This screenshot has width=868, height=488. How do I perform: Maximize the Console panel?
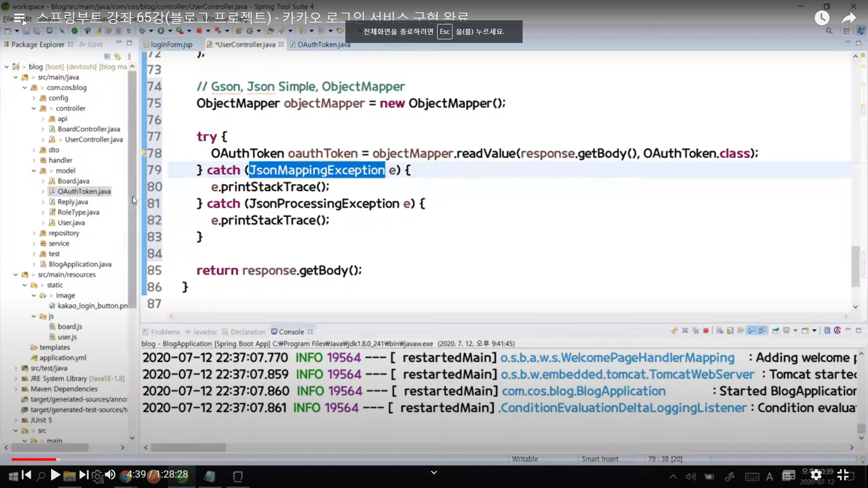pyautogui.click(x=859, y=330)
